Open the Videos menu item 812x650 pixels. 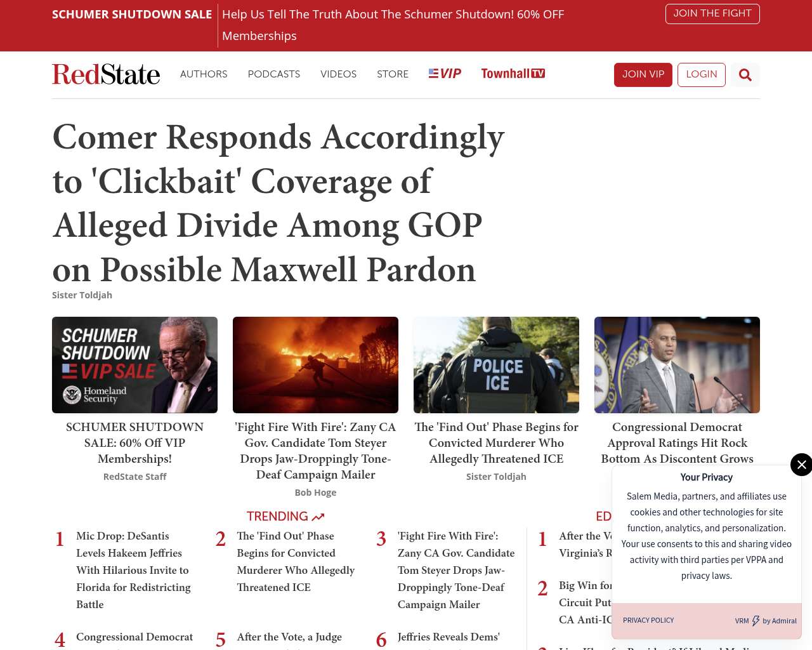[x=339, y=74]
